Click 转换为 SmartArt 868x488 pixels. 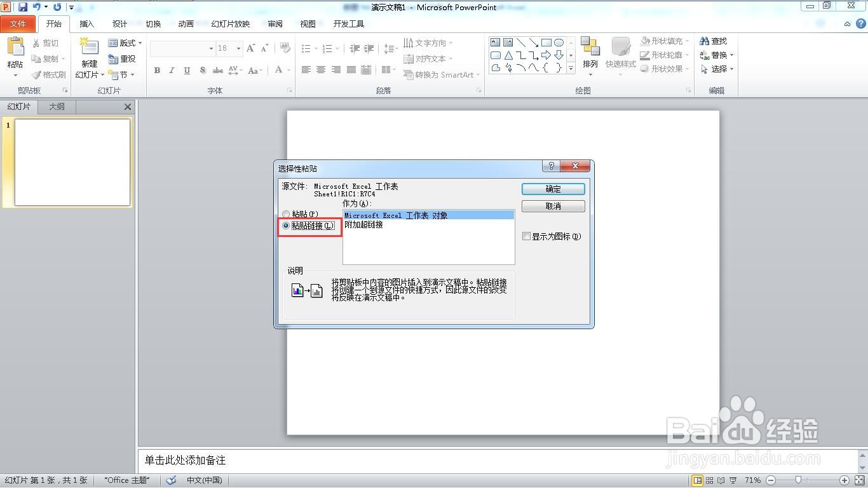point(442,75)
